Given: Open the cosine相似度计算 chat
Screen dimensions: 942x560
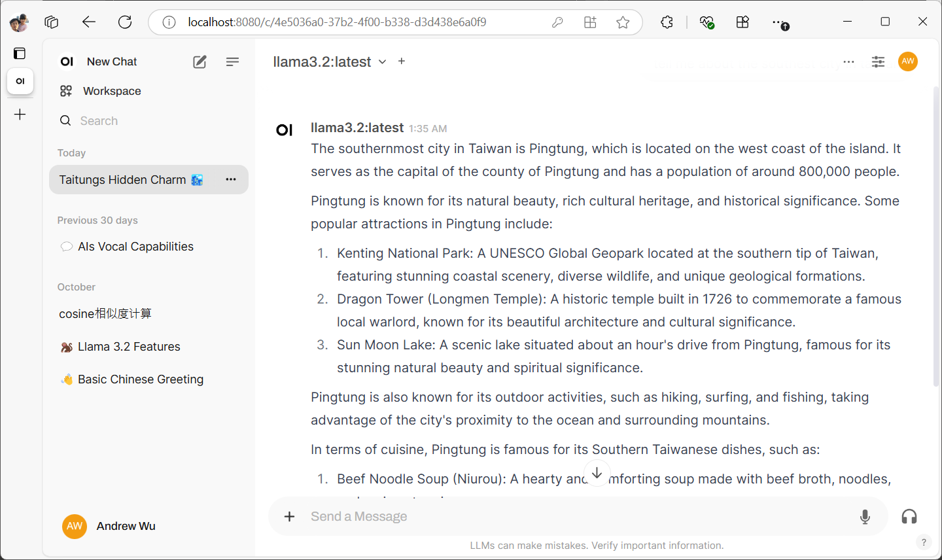Looking at the screenshot, I should pos(148,314).
